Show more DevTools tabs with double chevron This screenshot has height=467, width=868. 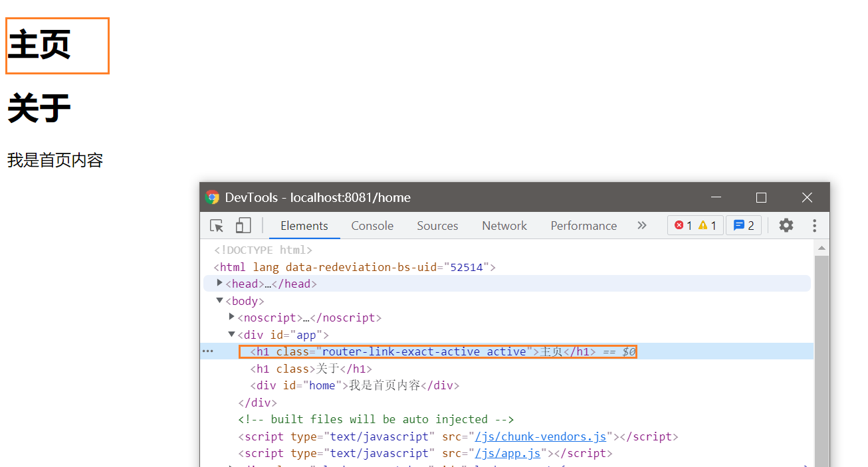642,225
